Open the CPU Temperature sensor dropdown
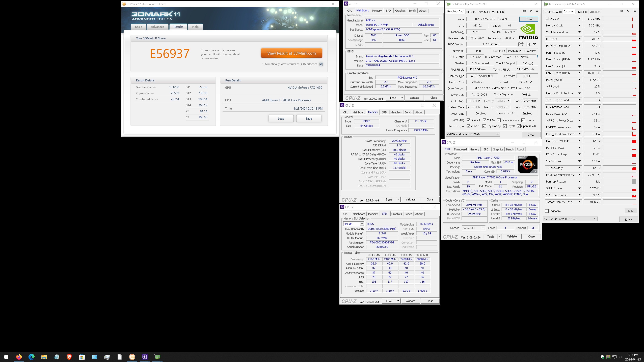This screenshot has height=362, width=644. pyautogui.click(x=579, y=195)
